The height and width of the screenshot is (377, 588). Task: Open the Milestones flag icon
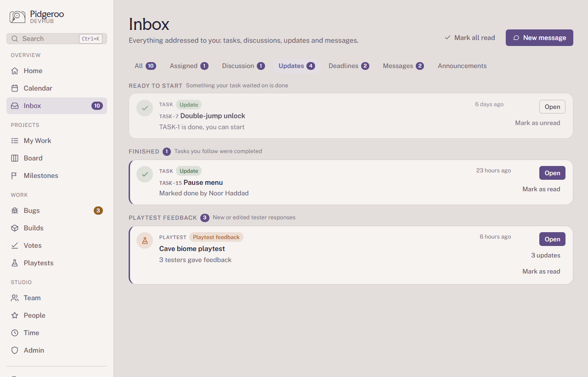tap(15, 176)
